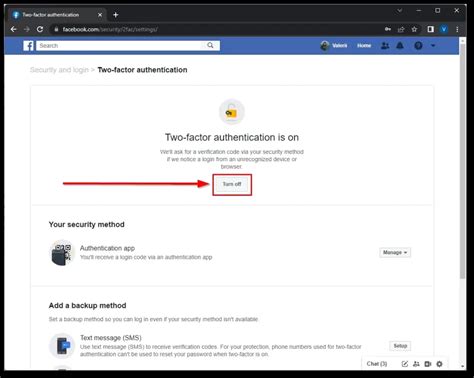Open Chrome three-dot menu
474x378 pixels.
coord(457,29)
